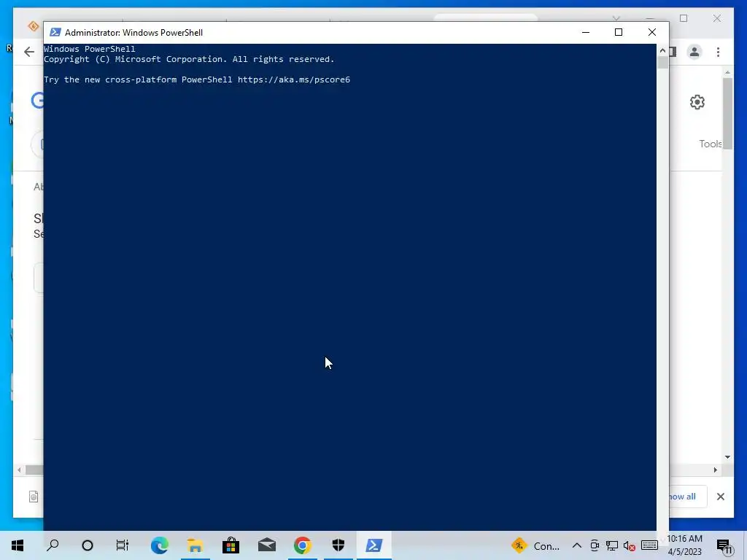Click the PowerShell scrollbar up arrow
The image size is (747, 560).
tap(662, 50)
